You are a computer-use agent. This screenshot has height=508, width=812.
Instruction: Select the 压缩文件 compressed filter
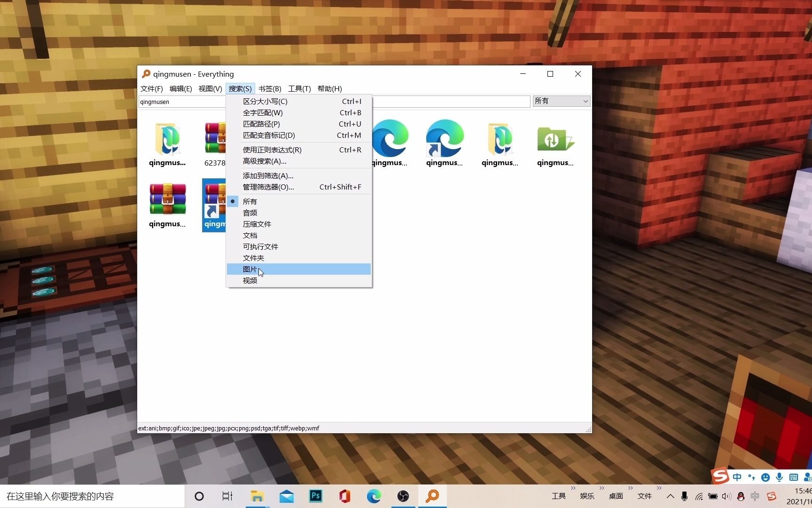(x=299, y=224)
